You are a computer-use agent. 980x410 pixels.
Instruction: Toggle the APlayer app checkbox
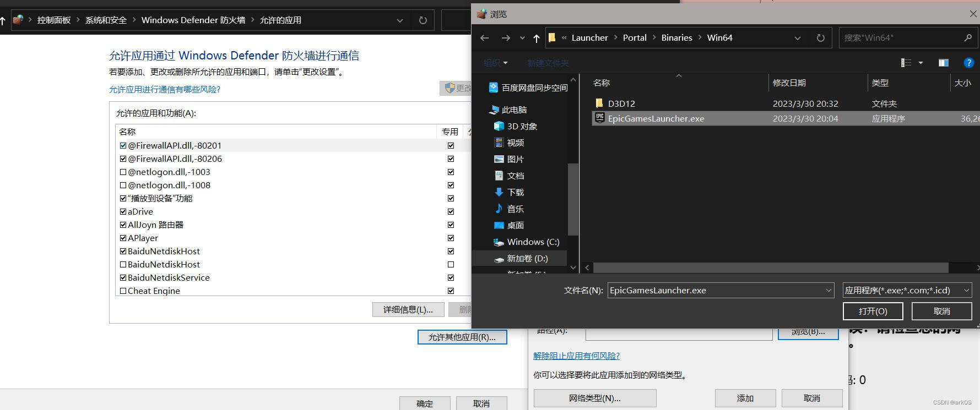123,238
